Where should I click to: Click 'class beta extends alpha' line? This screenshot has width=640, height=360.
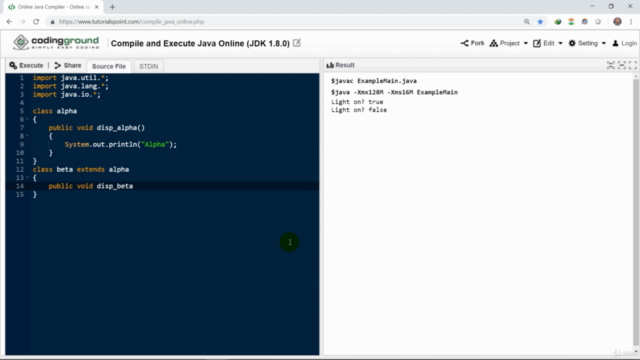(x=81, y=169)
